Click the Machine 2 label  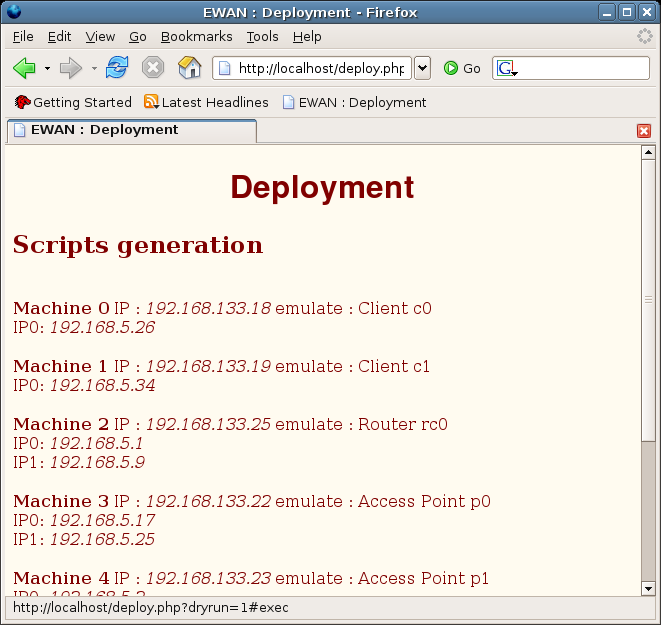click(61, 424)
